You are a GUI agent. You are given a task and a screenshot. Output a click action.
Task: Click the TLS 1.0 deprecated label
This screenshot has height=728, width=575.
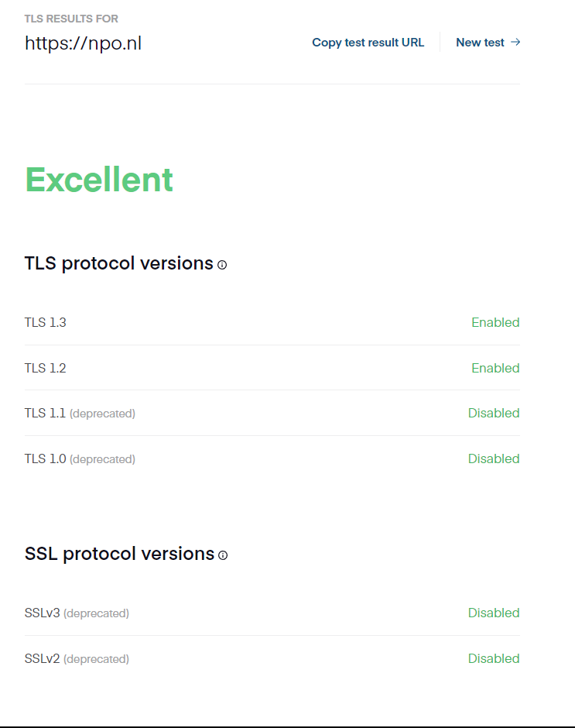click(x=80, y=459)
